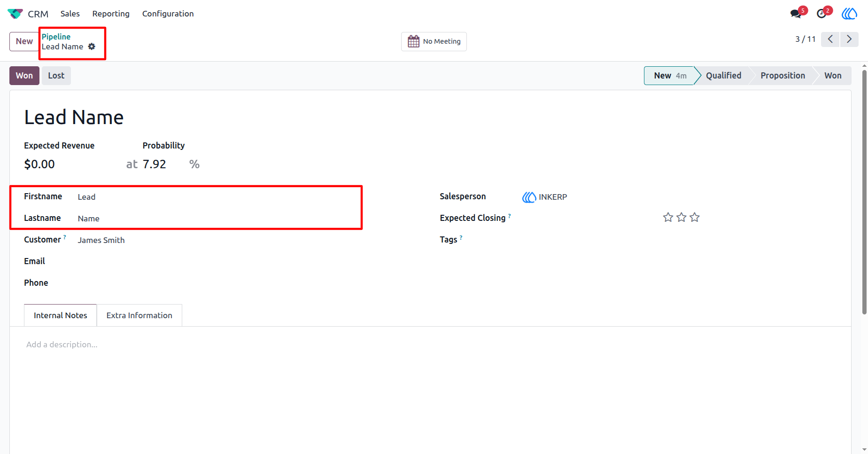Follow the Pipeline breadcrumb link
The image size is (868, 454).
coord(56,37)
